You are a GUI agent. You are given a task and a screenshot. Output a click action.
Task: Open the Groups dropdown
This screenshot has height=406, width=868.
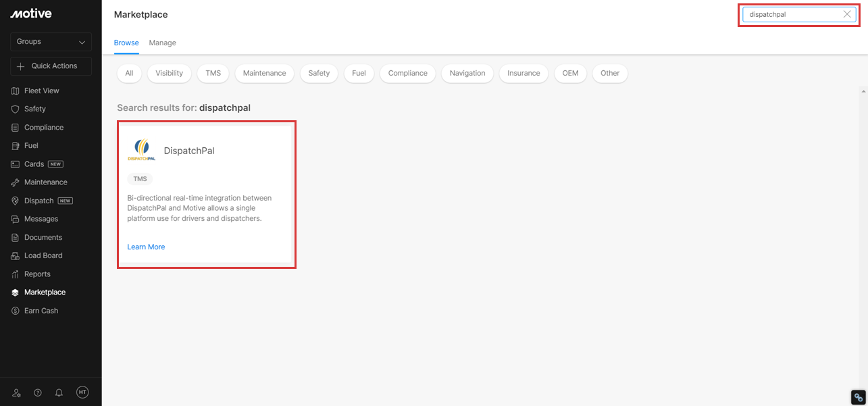(x=51, y=42)
